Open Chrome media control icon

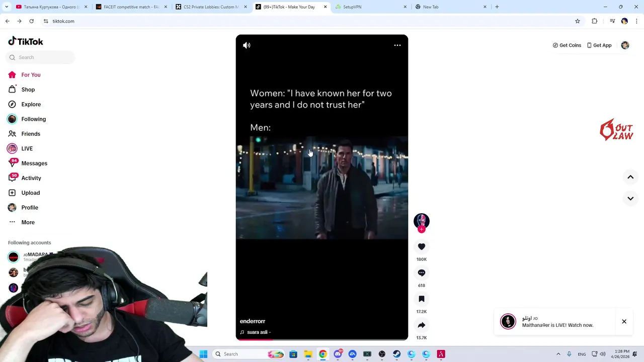[x=612, y=21]
